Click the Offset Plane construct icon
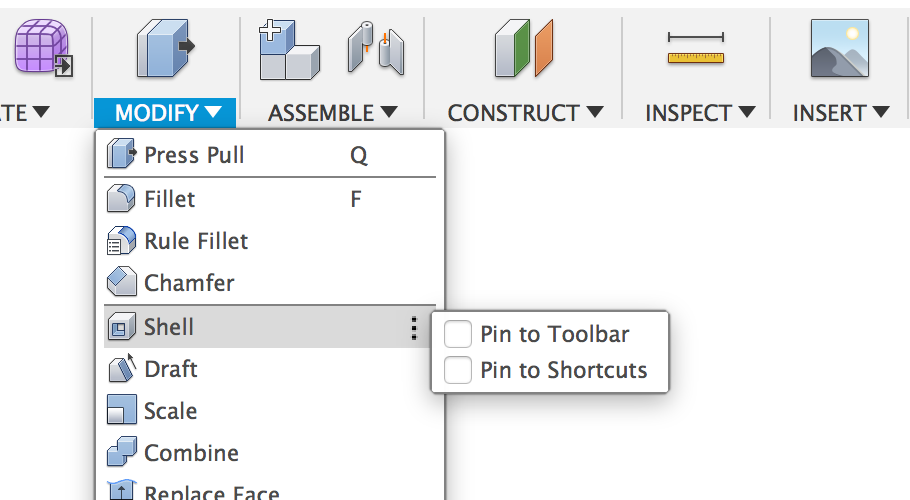Screen dimensions: 910x500 (524, 51)
